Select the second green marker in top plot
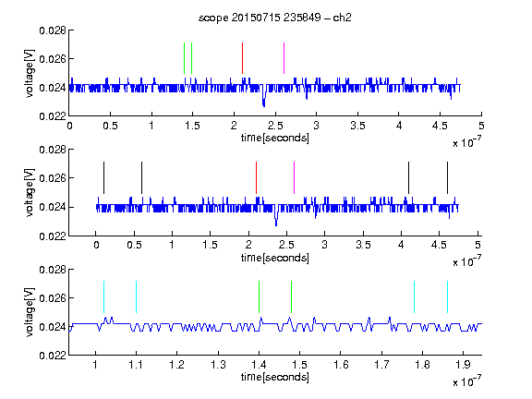Screen dimensions: 532x399 192,58
